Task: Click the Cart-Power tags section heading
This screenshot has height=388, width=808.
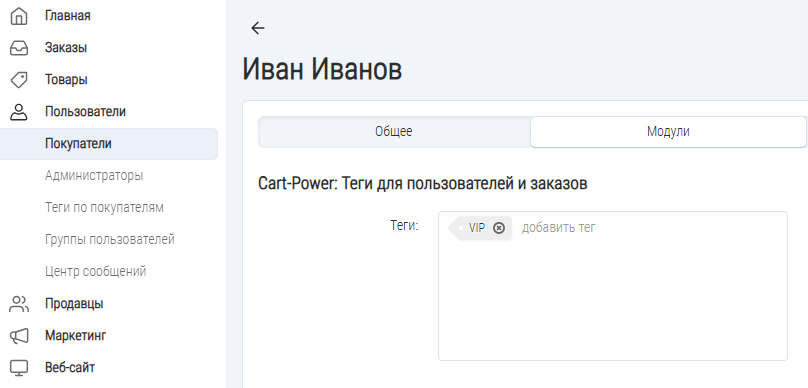Action: pyautogui.click(x=423, y=184)
